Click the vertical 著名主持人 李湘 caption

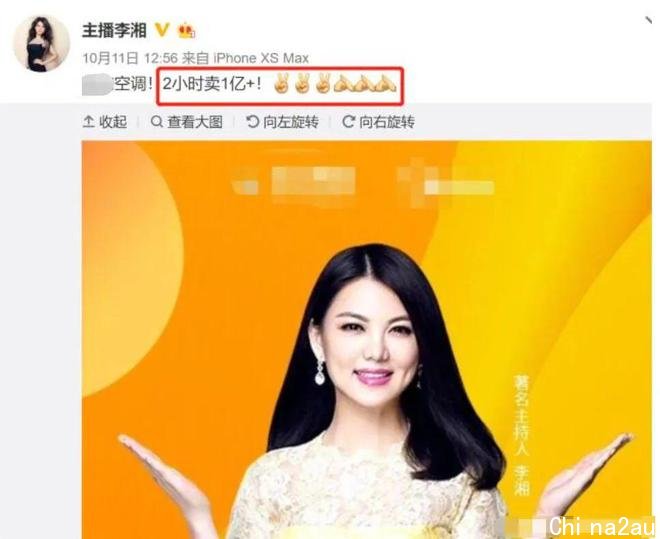pyautogui.click(x=522, y=435)
